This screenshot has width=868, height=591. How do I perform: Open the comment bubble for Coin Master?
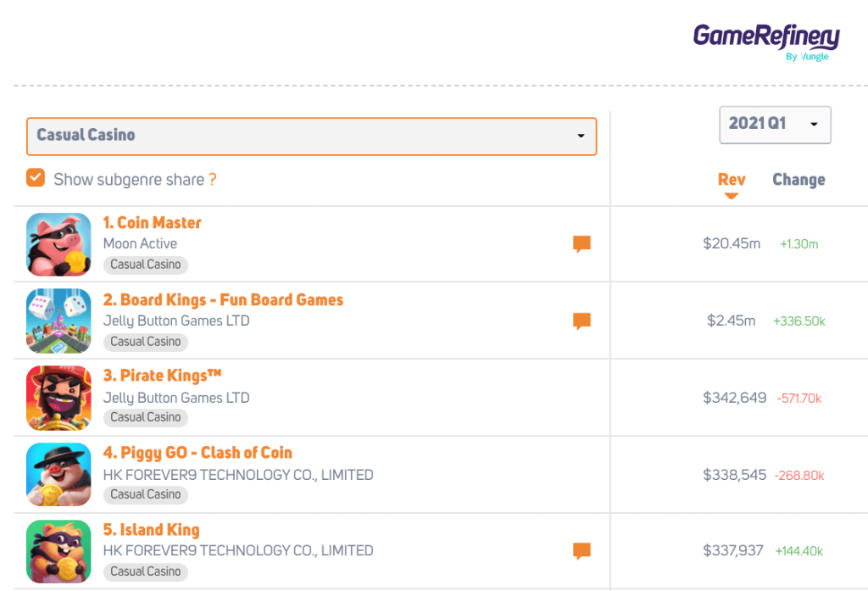(581, 244)
